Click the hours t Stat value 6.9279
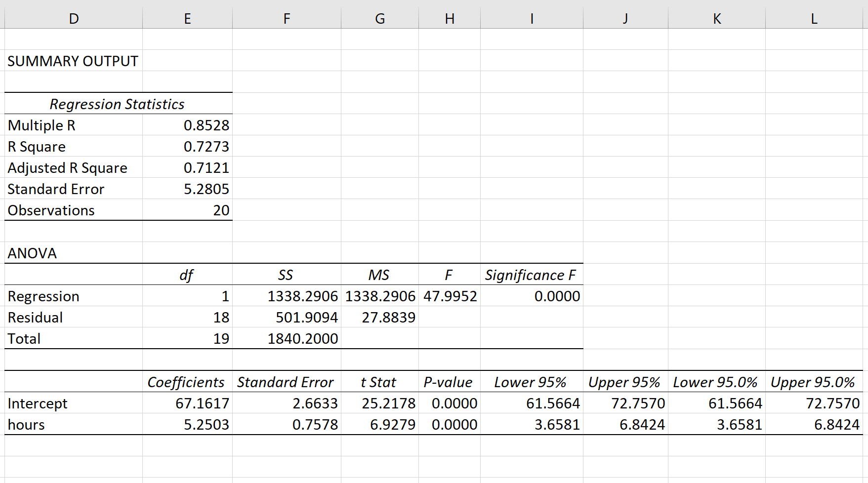868x483 pixels. pyautogui.click(x=392, y=425)
